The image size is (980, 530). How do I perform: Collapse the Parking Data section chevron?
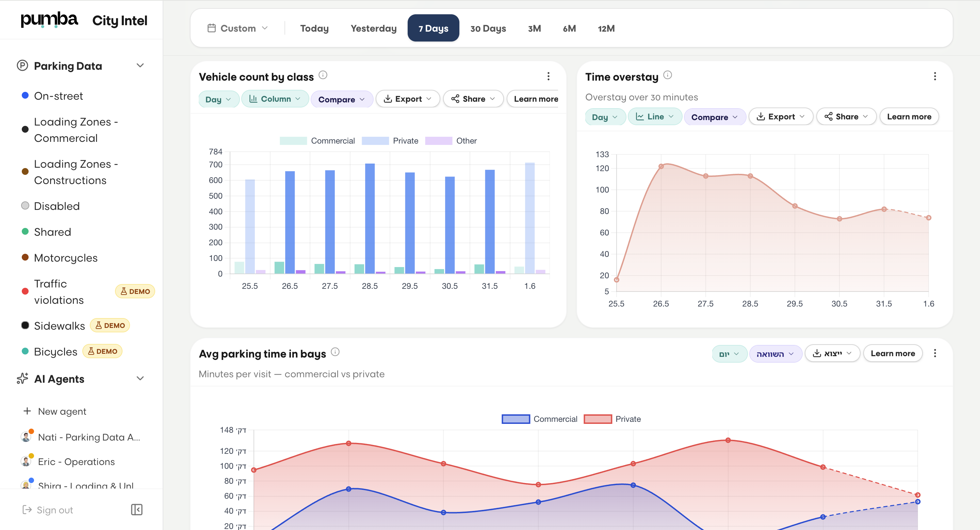(141, 65)
